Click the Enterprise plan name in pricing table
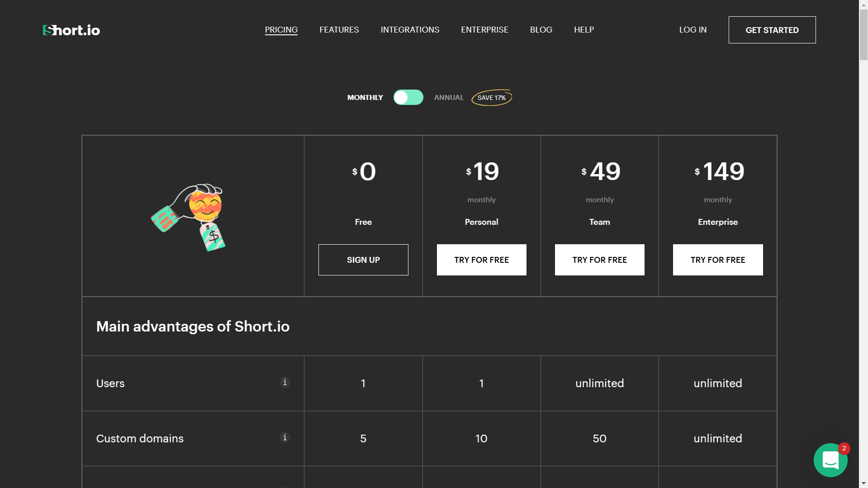The image size is (868, 488). [718, 222]
